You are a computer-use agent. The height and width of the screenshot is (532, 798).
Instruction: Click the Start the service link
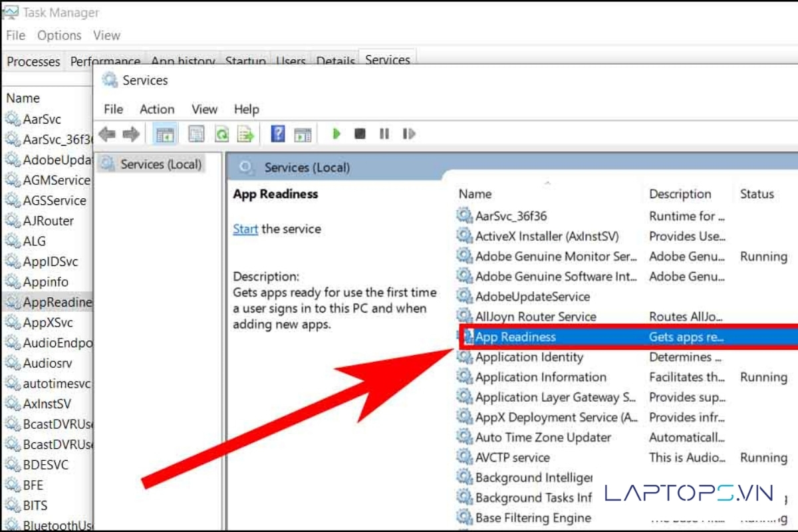click(x=245, y=229)
